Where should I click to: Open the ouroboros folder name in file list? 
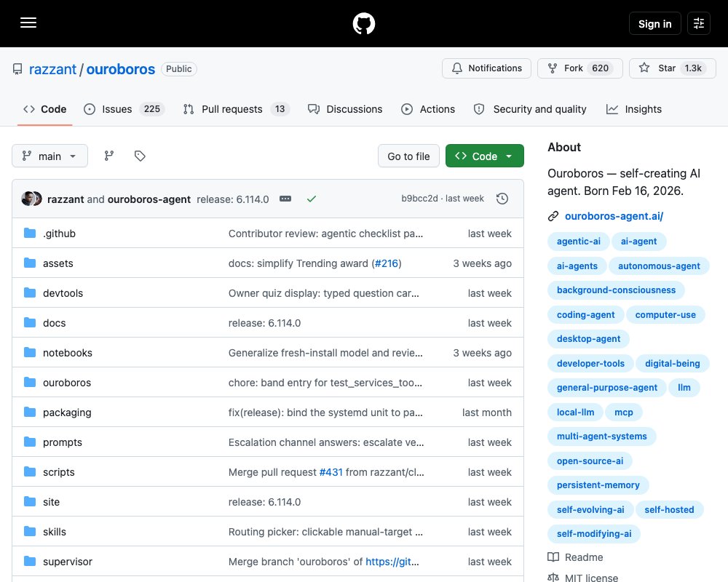click(67, 383)
